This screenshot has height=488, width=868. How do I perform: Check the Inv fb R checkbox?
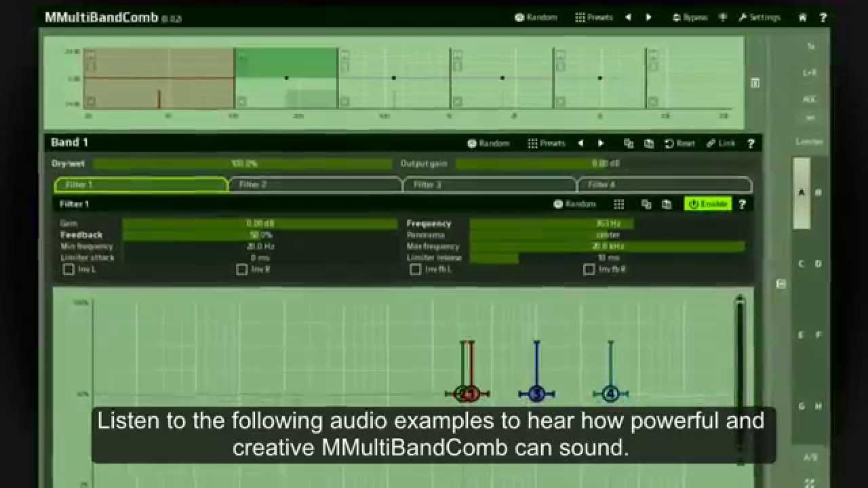coord(589,270)
